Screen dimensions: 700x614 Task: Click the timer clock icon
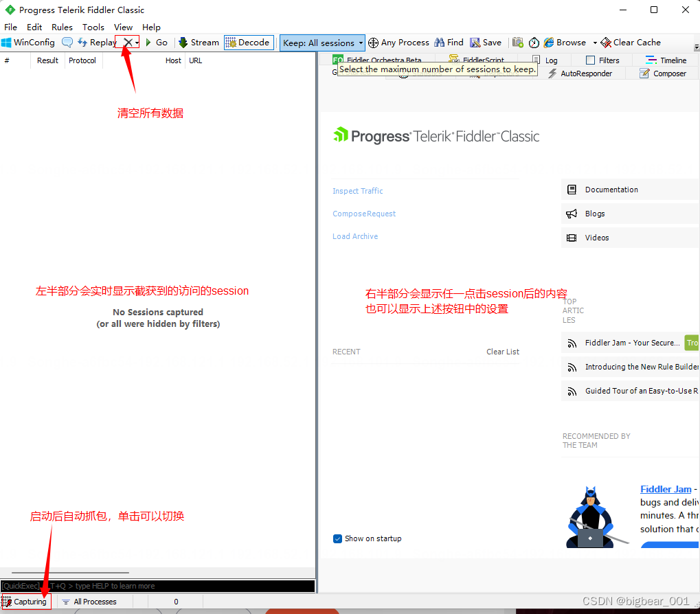pyautogui.click(x=534, y=43)
